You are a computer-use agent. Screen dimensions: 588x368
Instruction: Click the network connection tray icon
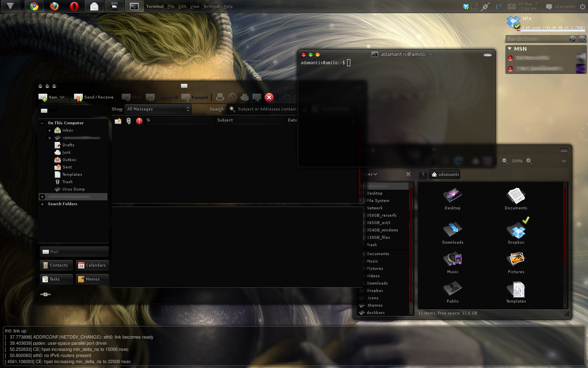tap(485, 7)
